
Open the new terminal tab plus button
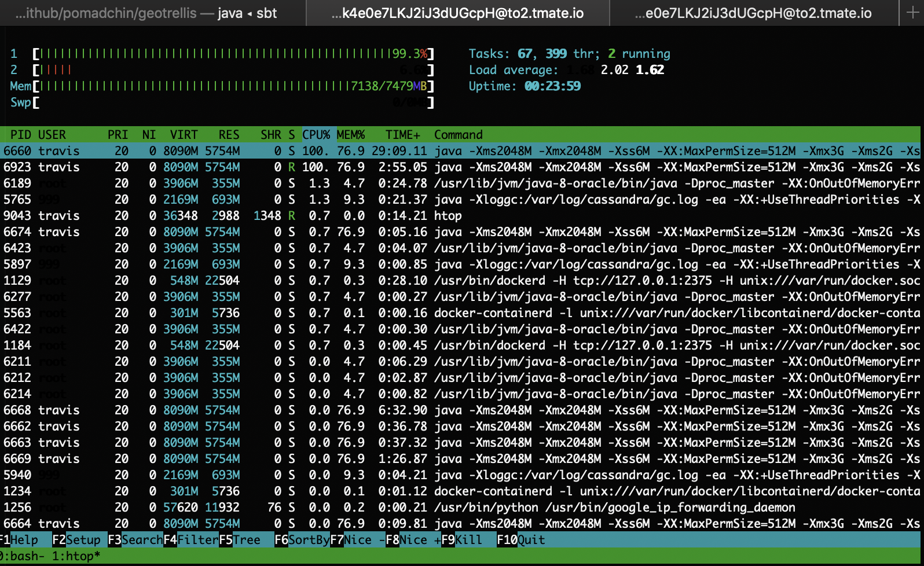[912, 13]
